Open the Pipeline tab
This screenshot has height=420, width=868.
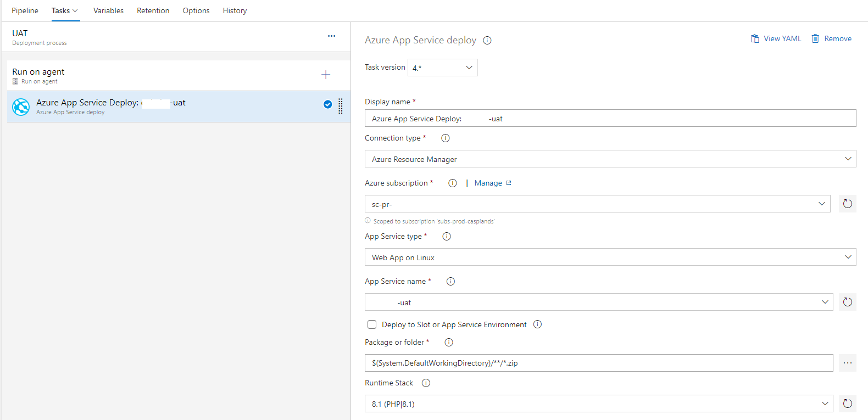point(25,10)
